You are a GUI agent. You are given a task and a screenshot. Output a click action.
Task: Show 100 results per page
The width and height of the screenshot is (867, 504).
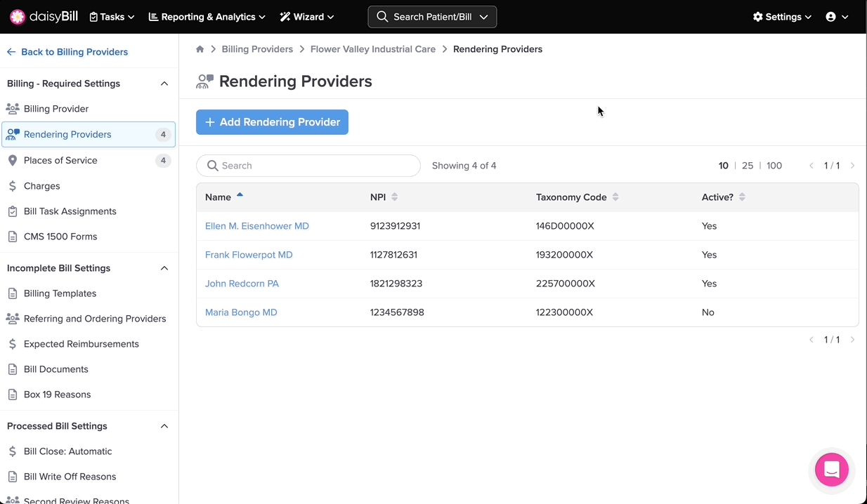[774, 166]
